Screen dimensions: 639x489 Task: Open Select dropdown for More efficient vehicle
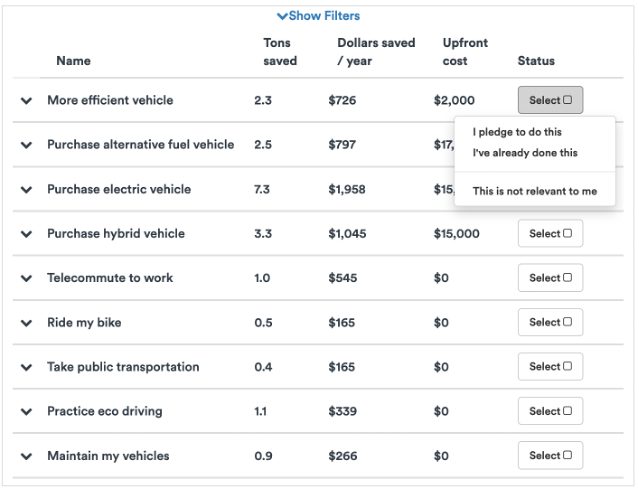550,100
